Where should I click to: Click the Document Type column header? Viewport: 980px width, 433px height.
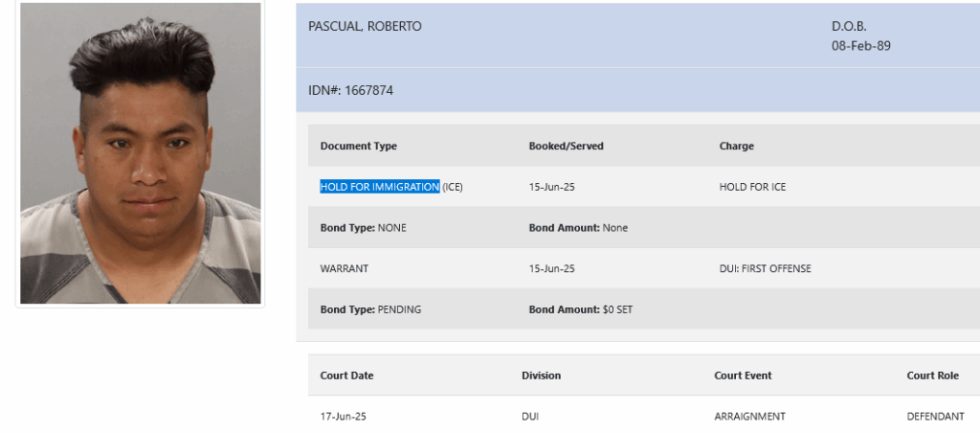pyautogui.click(x=358, y=146)
